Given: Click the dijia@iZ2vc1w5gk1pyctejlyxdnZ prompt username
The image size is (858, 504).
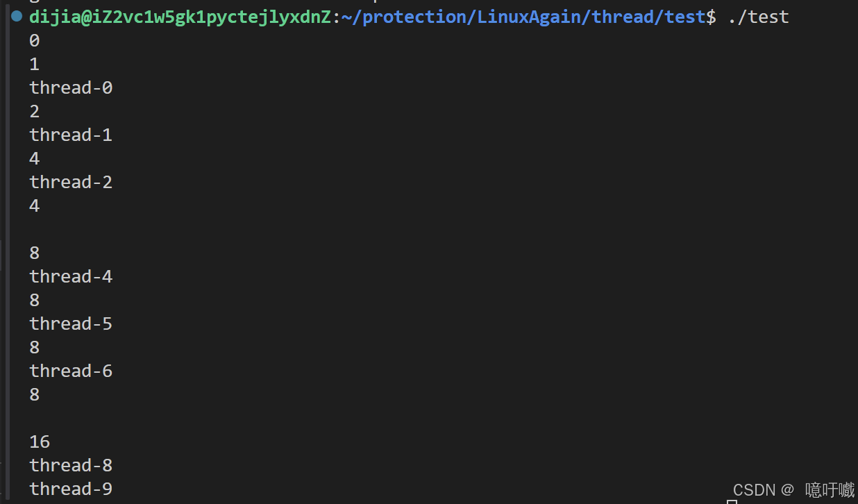Looking at the screenshot, I should 180,17.
